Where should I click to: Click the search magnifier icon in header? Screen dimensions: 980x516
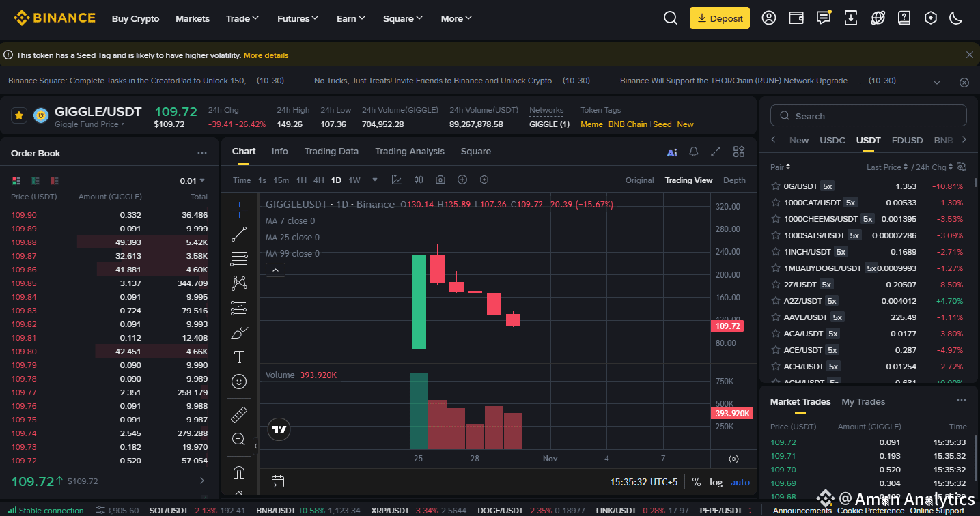(x=671, y=18)
